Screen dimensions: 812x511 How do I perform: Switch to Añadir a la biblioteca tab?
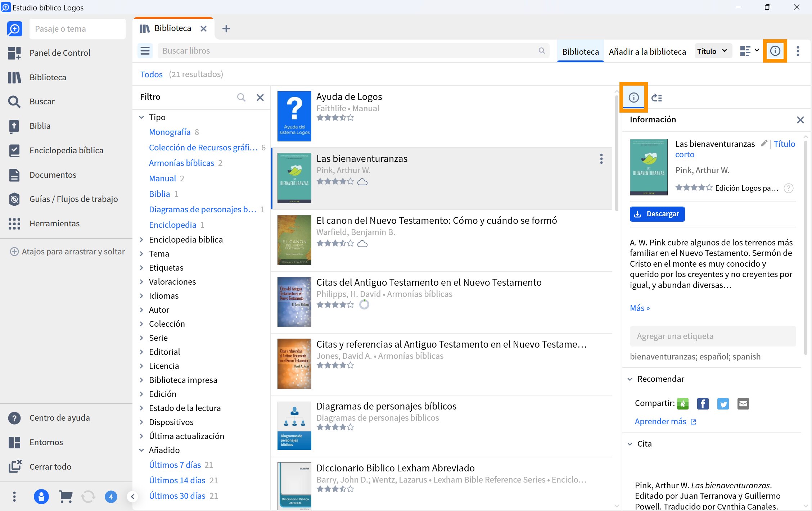point(647,51)
